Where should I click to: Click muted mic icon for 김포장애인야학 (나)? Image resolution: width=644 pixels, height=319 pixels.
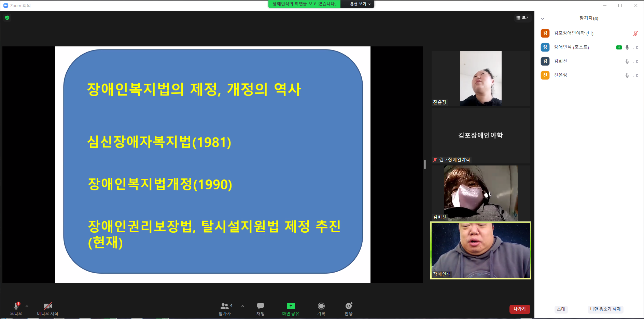coord(635,33)
